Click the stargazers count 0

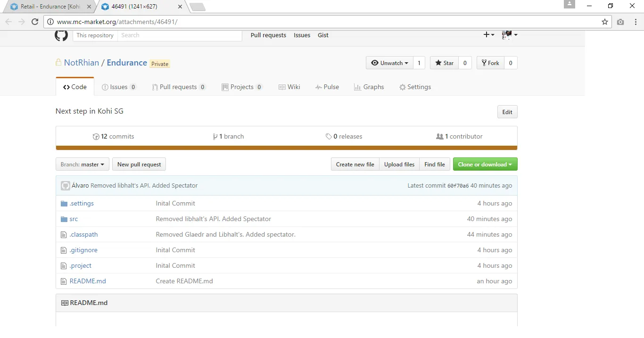tap(465, 63)
